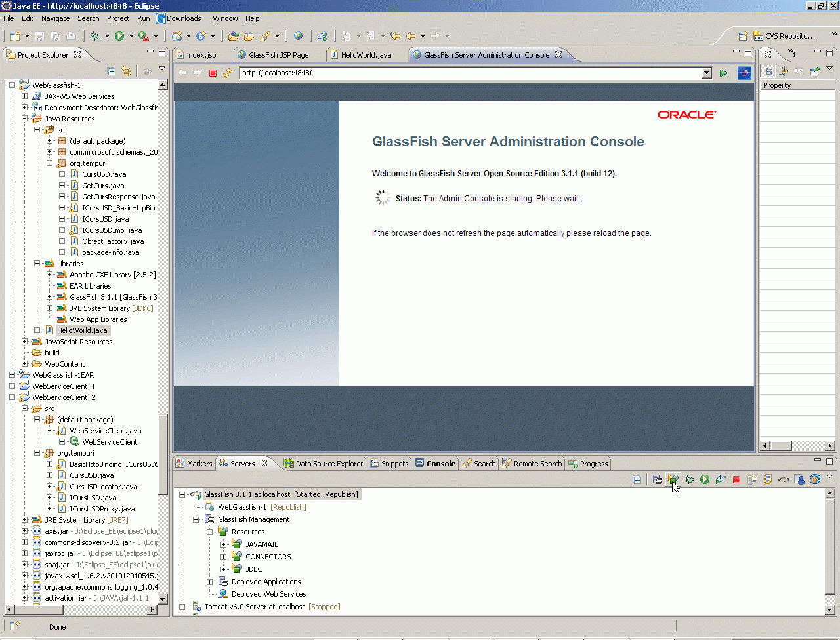The height and width of the screenshot is (640, 840).
Task: Expand the Tomcat v6.0 Server entry
Action: pyautogui.click(x=182, y=607)
